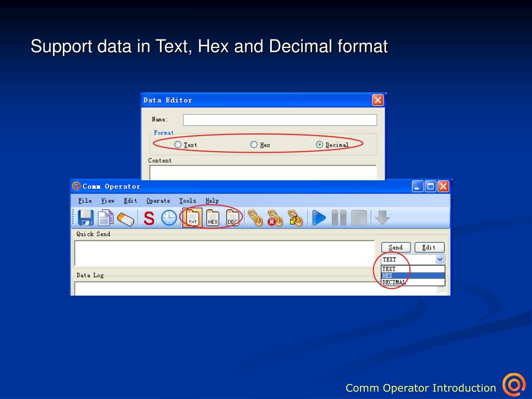The image size is (532, 399).
Task: Click the blue Play arrow button
Action: coord(318,218)
